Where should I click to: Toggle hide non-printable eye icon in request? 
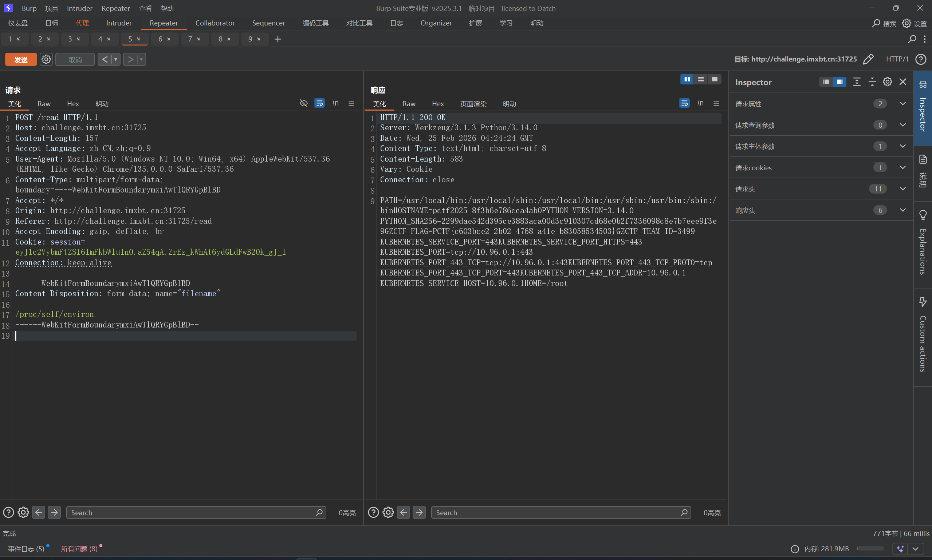pyautogui.click(x=304, y=103)
